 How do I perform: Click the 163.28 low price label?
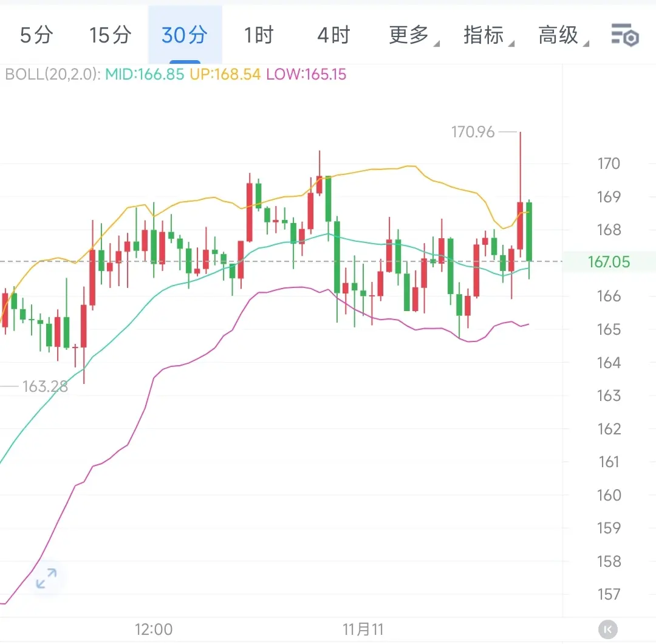click(45, 386)
